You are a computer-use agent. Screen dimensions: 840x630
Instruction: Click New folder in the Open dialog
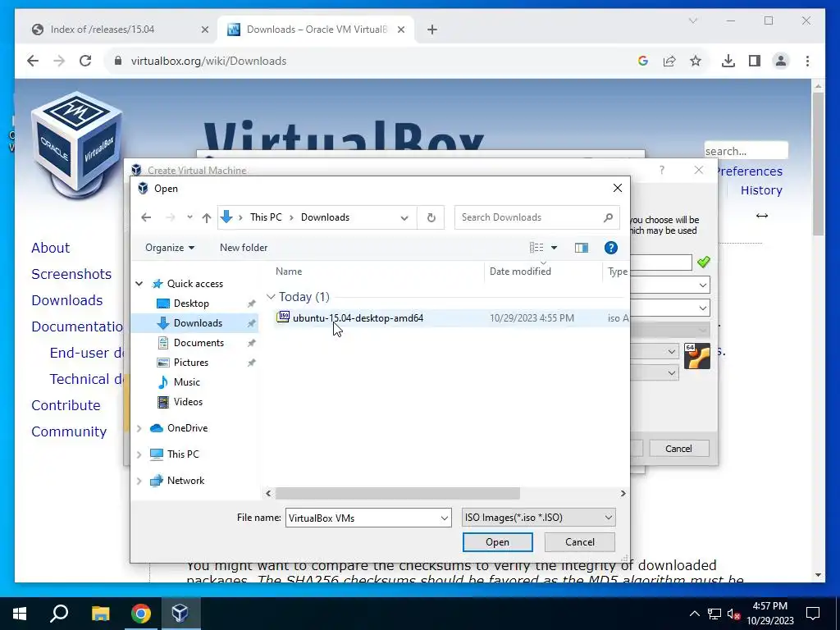(243, 248)
